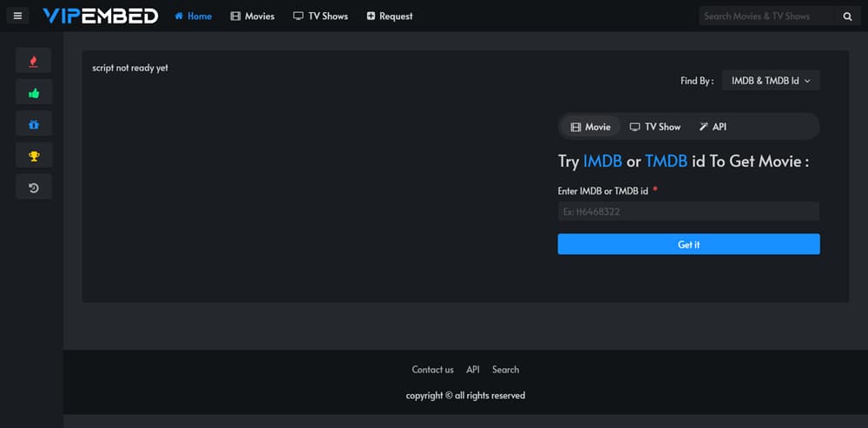Open the Movies menu item
The height and width of the screenshot is (428, 868).
[x=253, y=16]
